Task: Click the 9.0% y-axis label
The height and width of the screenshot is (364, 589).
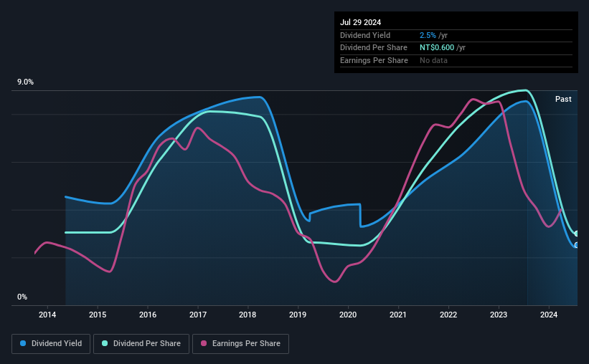Action: [25, 82]
